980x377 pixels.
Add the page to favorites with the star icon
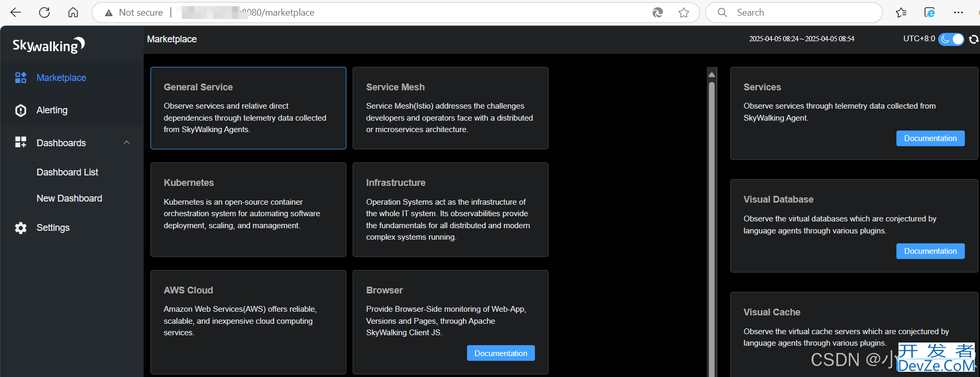click(x=684, y=13)
